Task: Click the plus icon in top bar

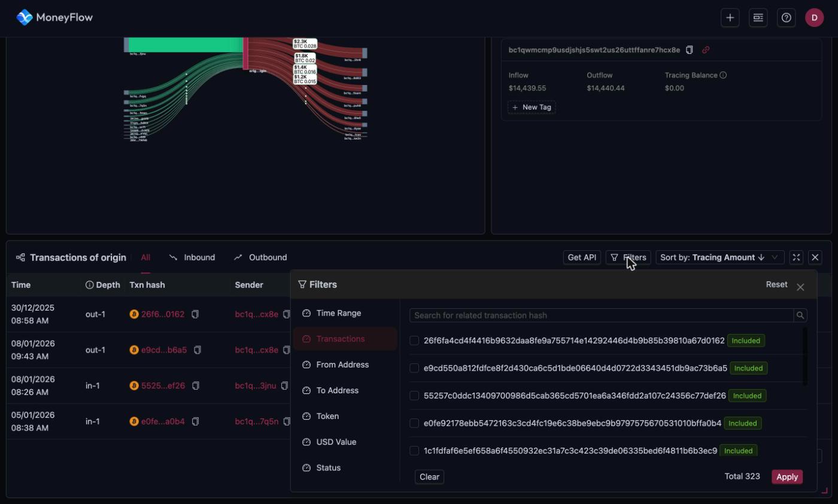Action: [730, 18]
